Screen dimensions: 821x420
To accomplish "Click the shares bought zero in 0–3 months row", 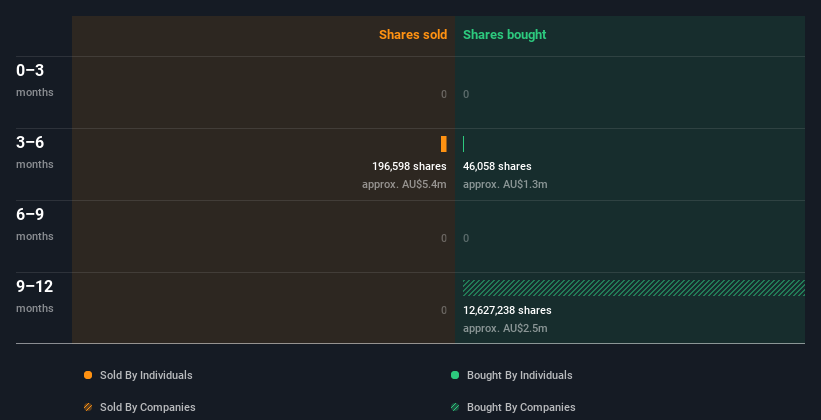I will (466, 94).
